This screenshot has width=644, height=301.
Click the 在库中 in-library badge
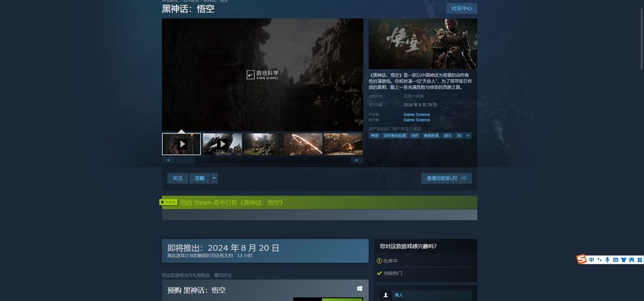pos(168,203)
